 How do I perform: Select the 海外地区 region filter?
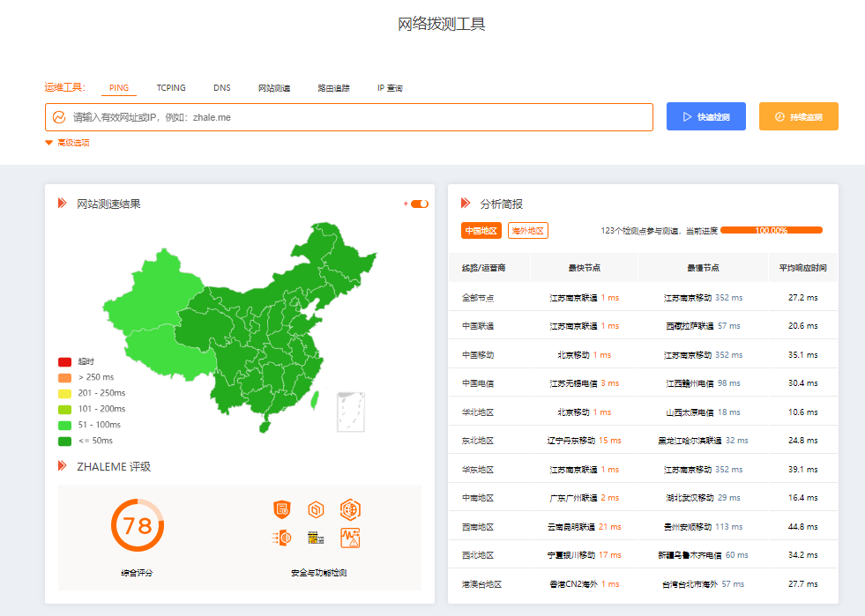526,230
